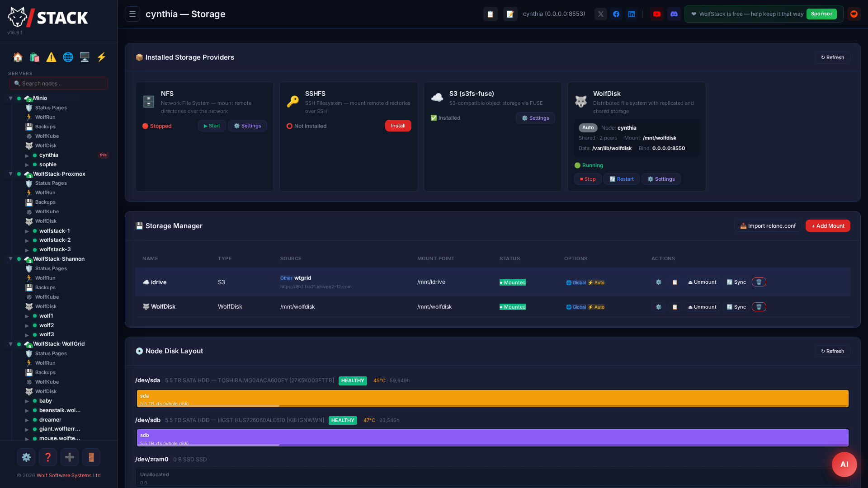Open S3 (s3fs-fuse) Settings
The height and width of the screenshot is (488, 868).
tap(535, 118)
